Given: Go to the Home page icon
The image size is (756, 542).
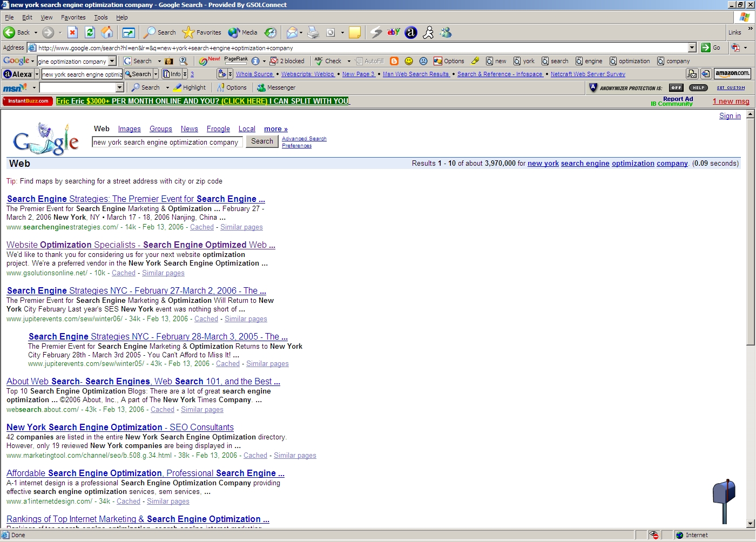Looking at the screenshot, I should 107,32.
